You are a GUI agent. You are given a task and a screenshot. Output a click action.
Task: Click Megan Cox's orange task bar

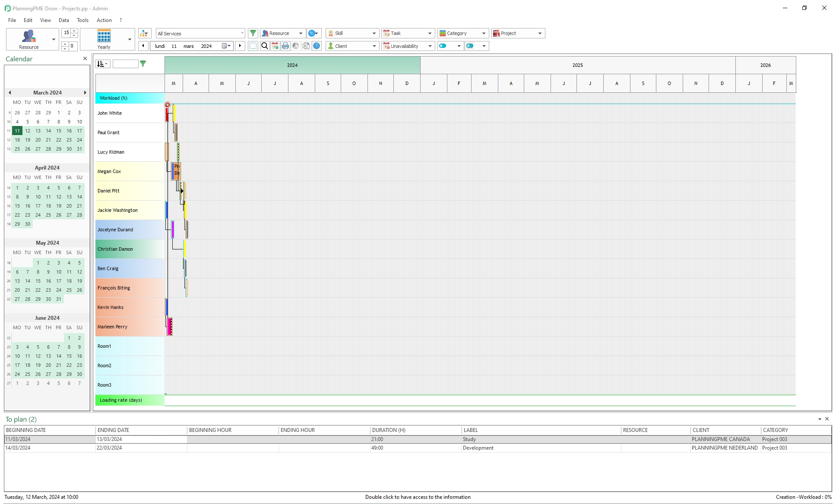(x=177, y=171)
